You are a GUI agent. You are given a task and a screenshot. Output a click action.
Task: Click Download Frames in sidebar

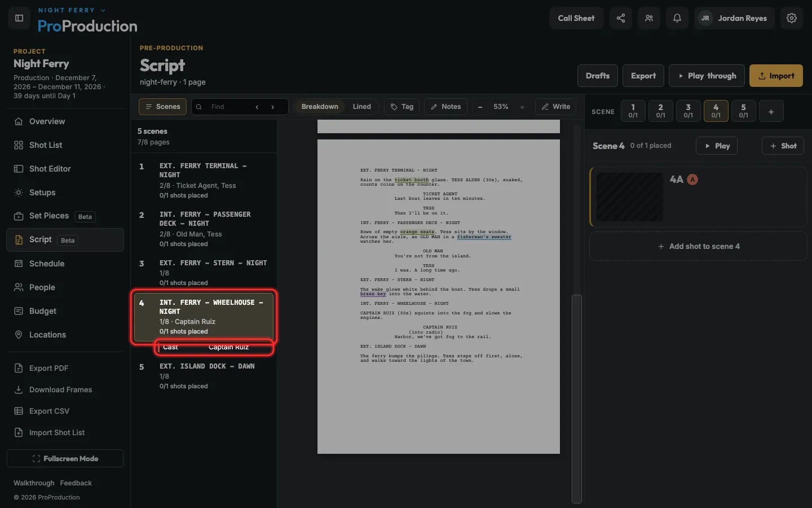65,389
